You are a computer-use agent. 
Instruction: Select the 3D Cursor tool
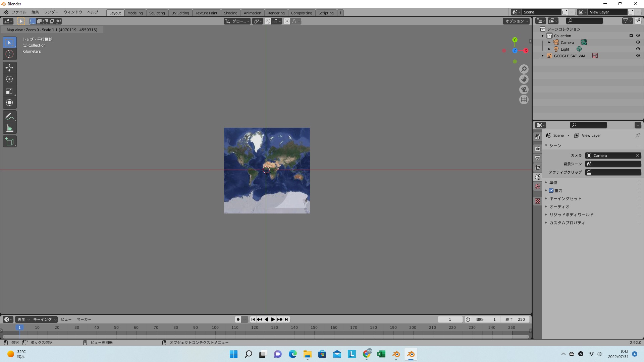tap(9, 54)
